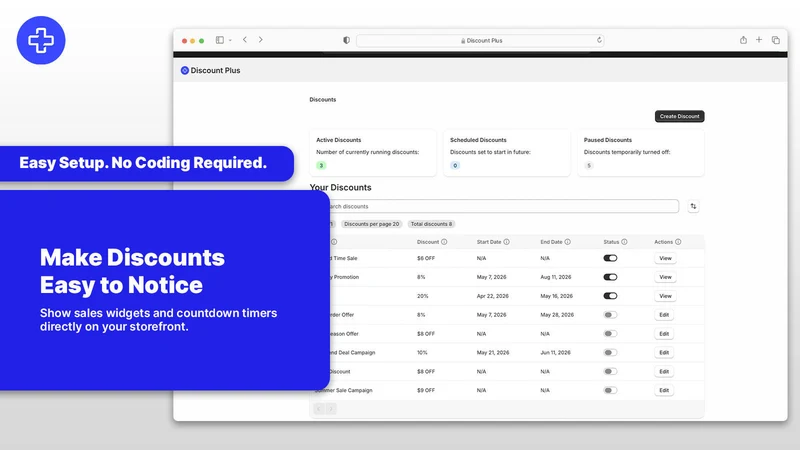Enable the Deal Campaign 10% discount
Screen dimensions: 800x450
click(x=610, y=353)
